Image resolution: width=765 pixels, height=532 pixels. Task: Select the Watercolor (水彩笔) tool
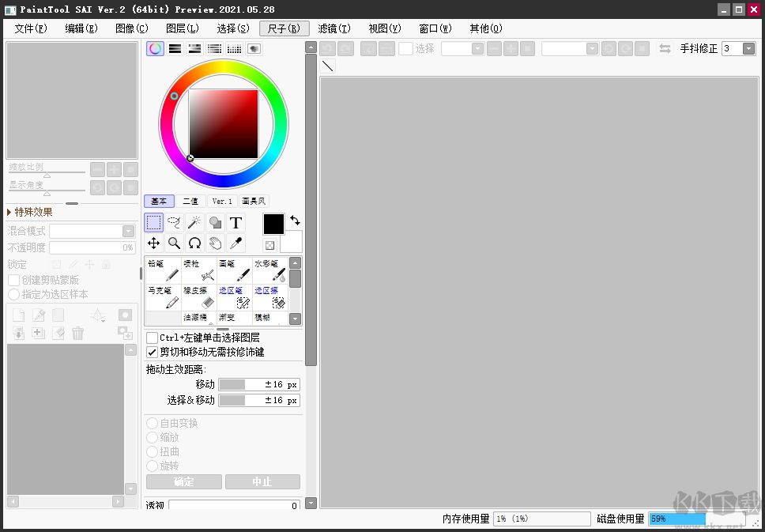(x=270, y=270)
